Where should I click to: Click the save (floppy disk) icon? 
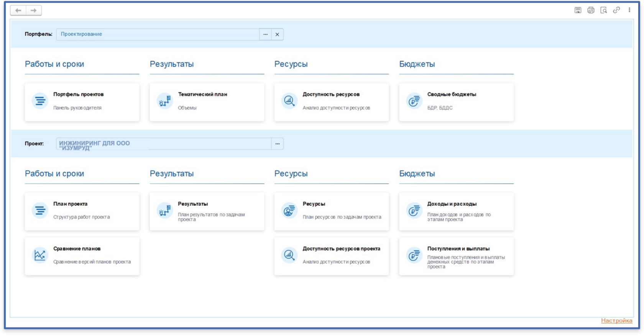pyautogui.click(x=578, y=10)
